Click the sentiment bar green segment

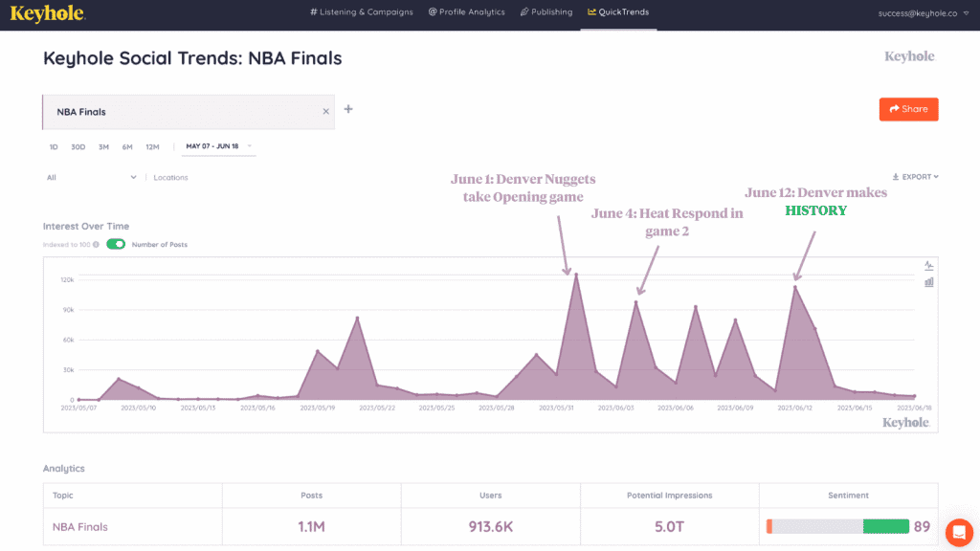(885, 527)
